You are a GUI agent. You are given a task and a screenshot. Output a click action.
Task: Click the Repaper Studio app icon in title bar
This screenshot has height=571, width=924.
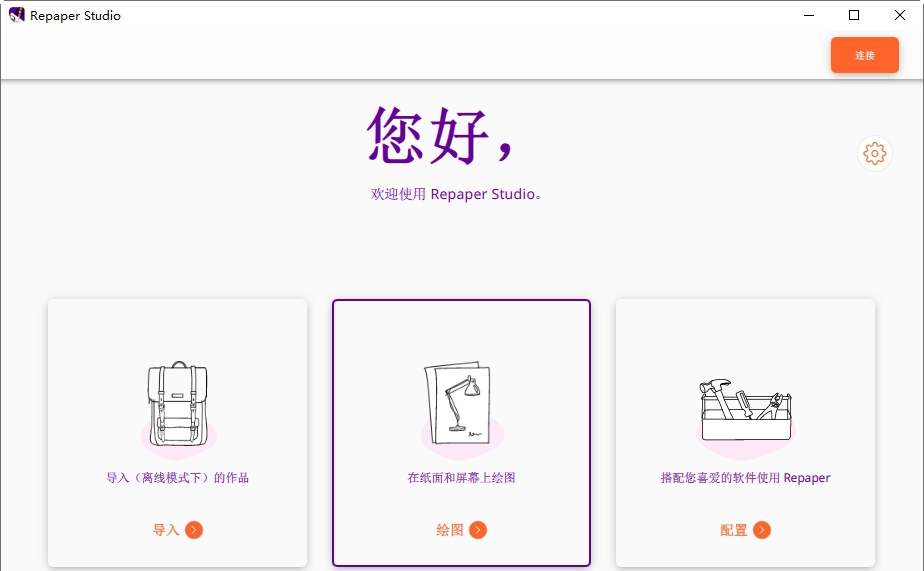pos(16,15)
